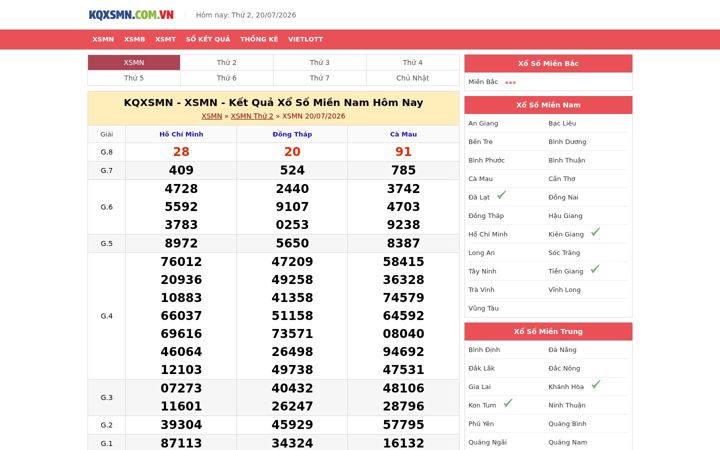Open Đồng Nai province link

click(x=563, y=197)
